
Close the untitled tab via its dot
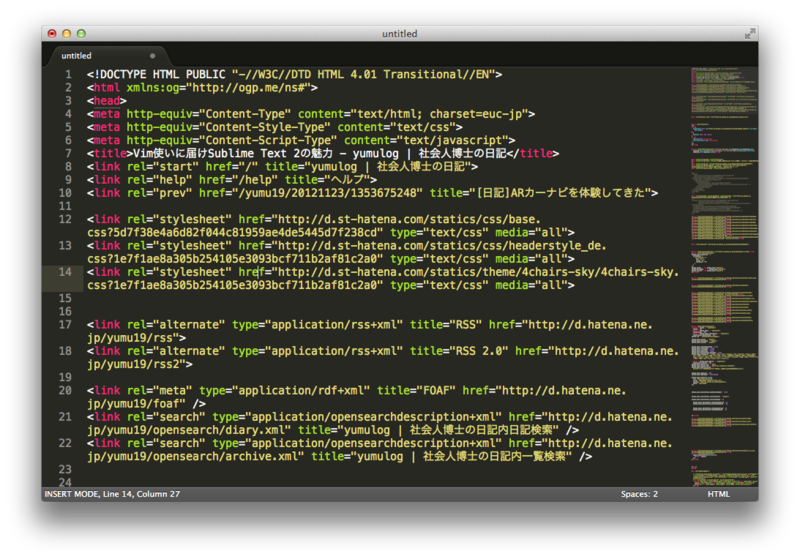pyautogui.click(x=153, y=56)
